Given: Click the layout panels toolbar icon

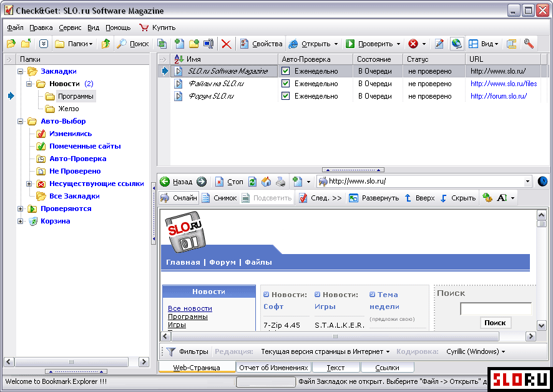Looking at the screenshot, I should click(511, 44).
